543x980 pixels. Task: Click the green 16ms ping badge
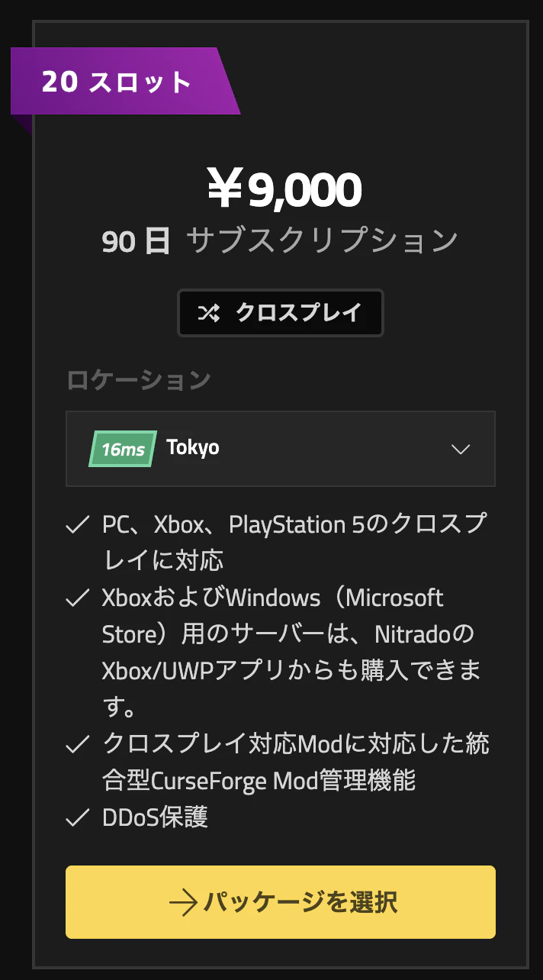coord(123,449)
